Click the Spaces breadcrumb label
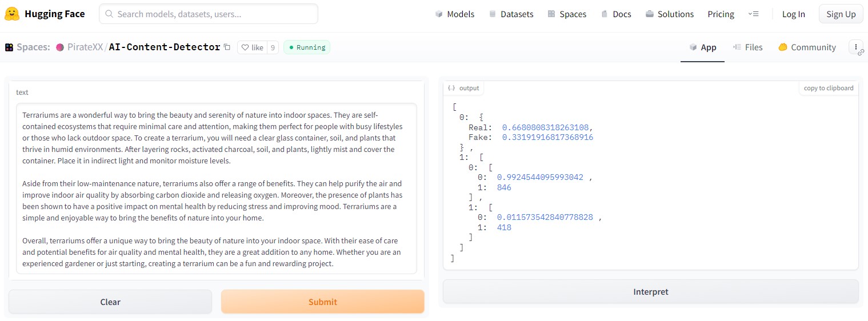 [33, 47]
